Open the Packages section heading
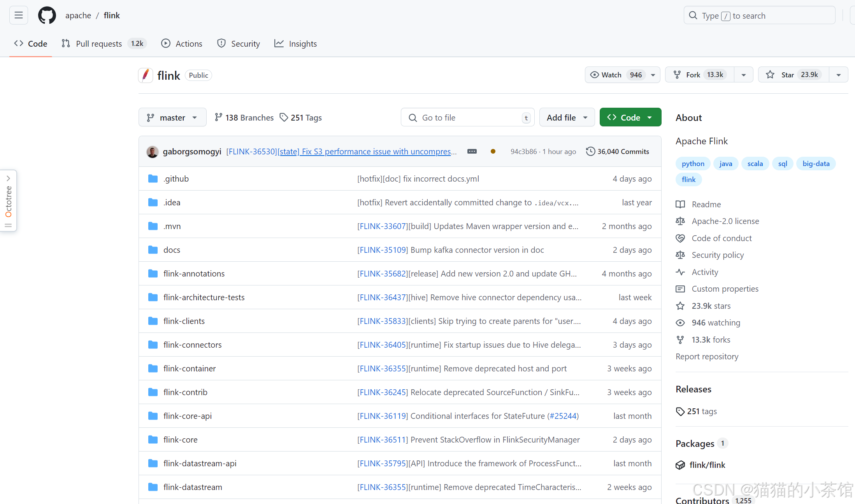This screenshot has width=855, height=504. click(x=695, y=443)
